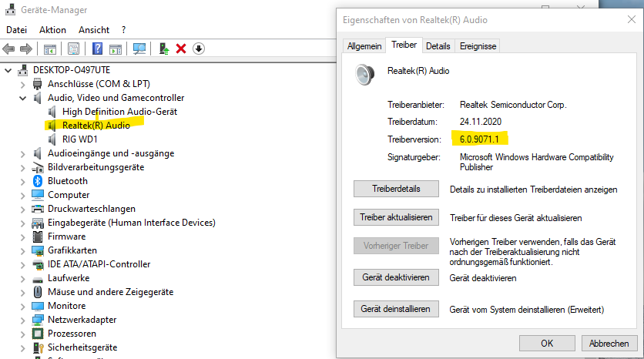
Task: Click speaker icon in Realtek properties dialog
Action: point(364,75)
